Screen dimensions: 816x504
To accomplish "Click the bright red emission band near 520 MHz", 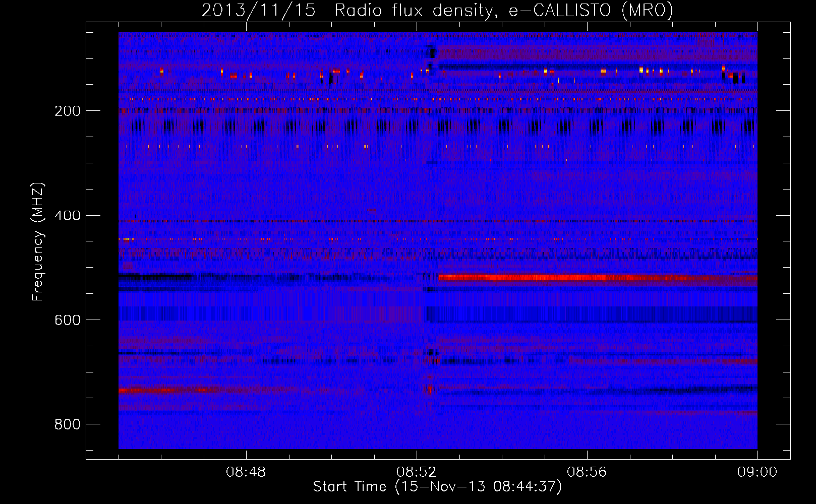I will (598, 277).
